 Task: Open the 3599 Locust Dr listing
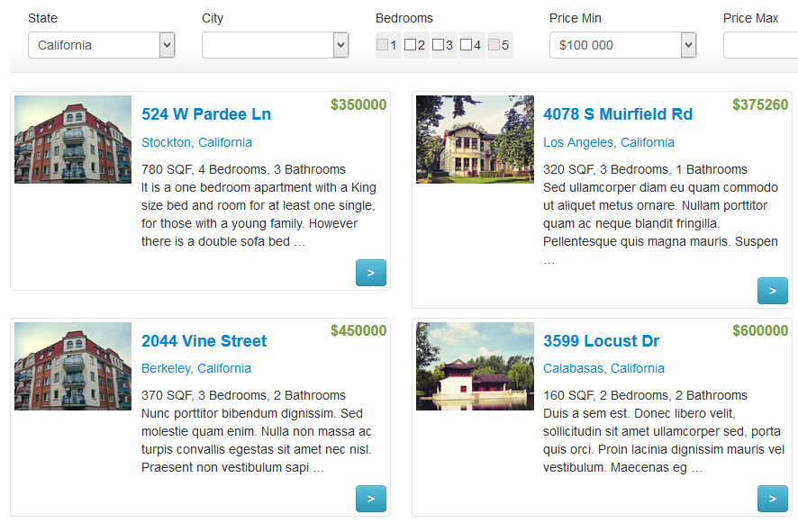601,341
